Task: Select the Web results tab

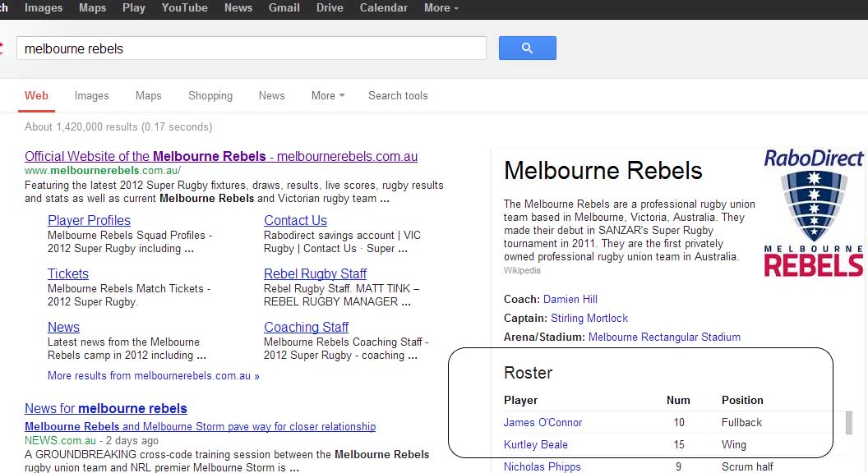Action: click(36, 96)
